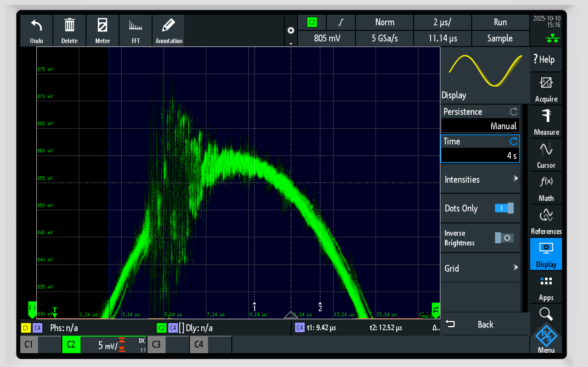Switch to channel C3 tab

(x=156, y=344)
